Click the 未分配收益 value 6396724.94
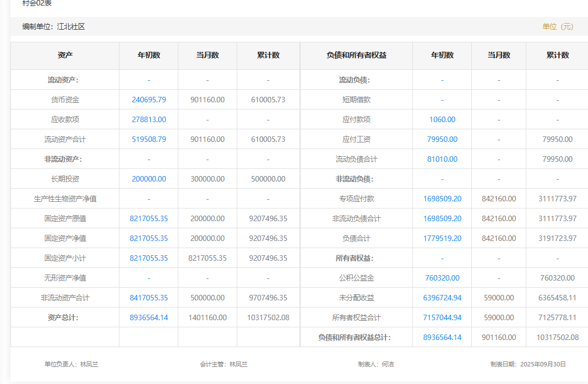Viewport: 588px width, 384px height. 442,298
